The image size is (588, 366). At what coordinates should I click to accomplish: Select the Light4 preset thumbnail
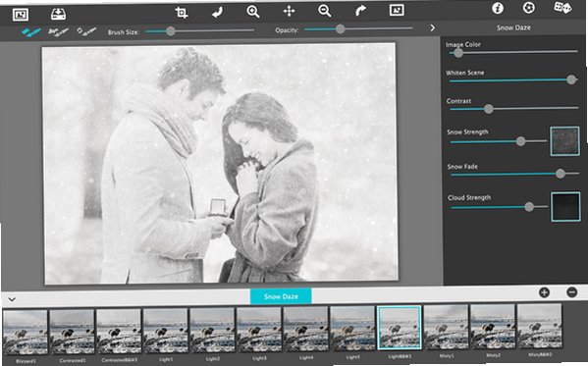(x=305, y=329)
